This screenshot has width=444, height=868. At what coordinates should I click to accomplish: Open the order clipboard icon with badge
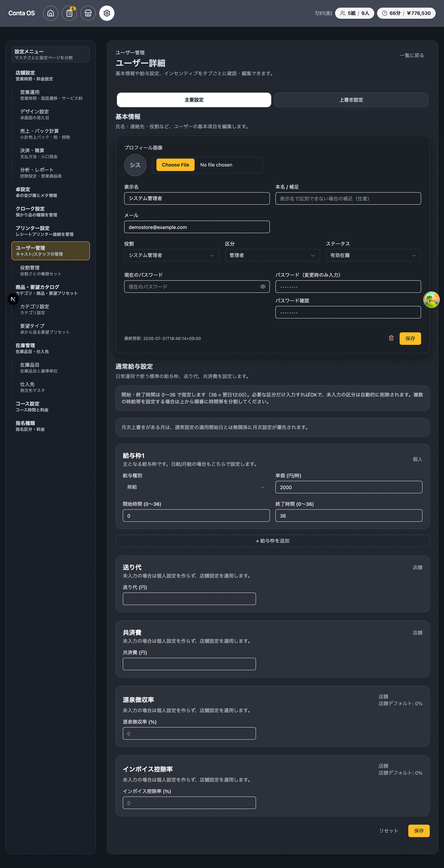click(x=69, y=13)
